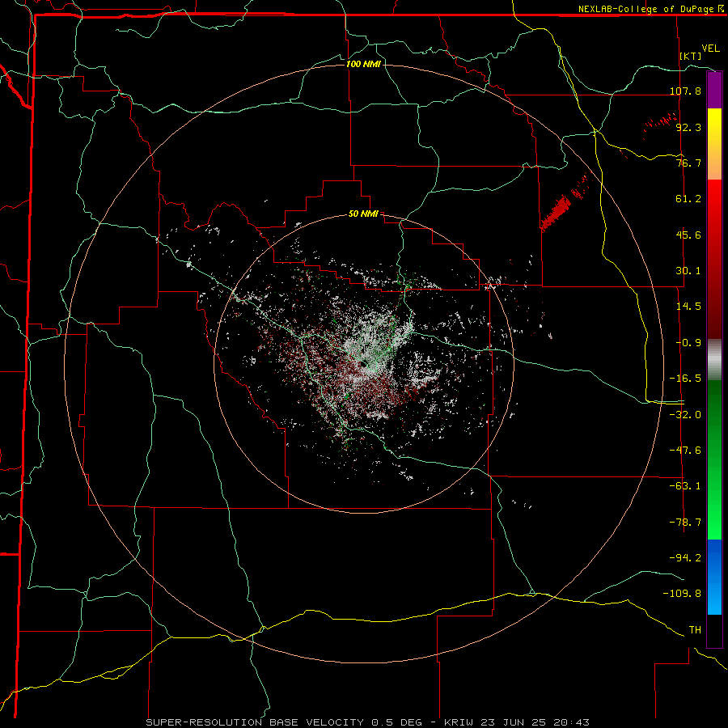Click the 76.7 legend value
The height and width of the screenshot is (728, 728).
pyautogui.click(x=688, y=163)
